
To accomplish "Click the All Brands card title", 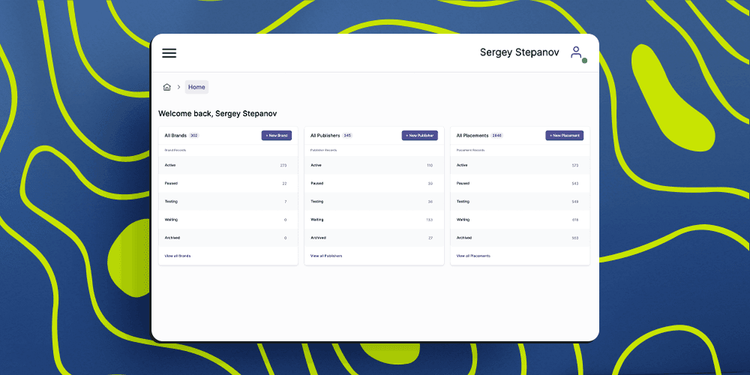I will pos(176,136).
